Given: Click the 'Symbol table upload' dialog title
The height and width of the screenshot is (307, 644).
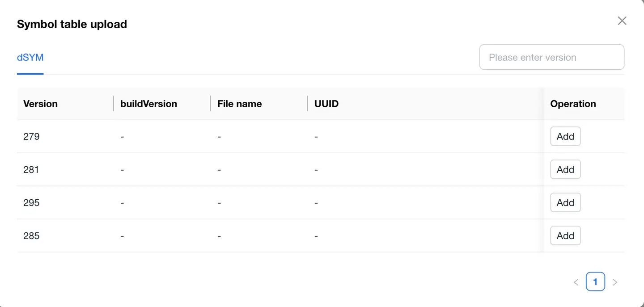Looking at the screenshot, I should click(72, 24).
